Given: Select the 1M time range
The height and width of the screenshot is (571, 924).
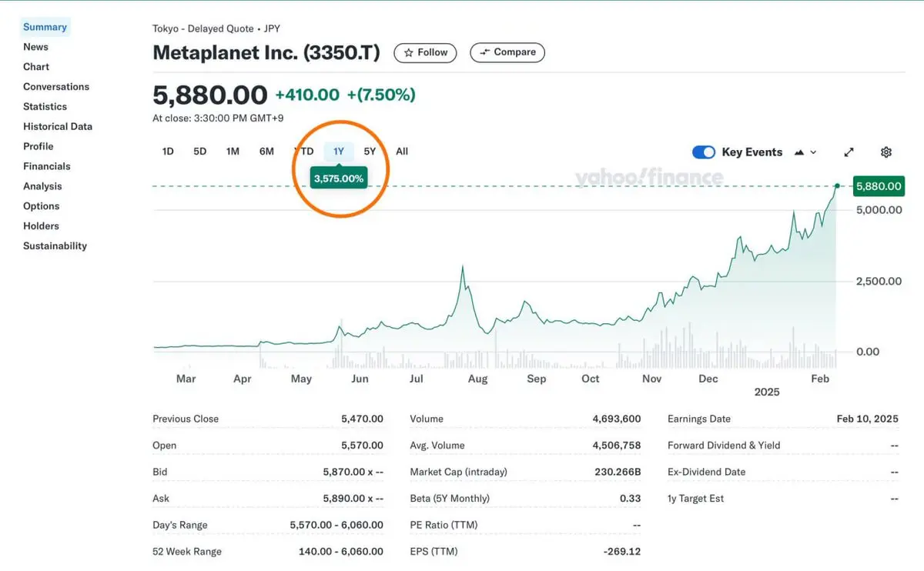Looking at the screenshot, I should 233,152.
